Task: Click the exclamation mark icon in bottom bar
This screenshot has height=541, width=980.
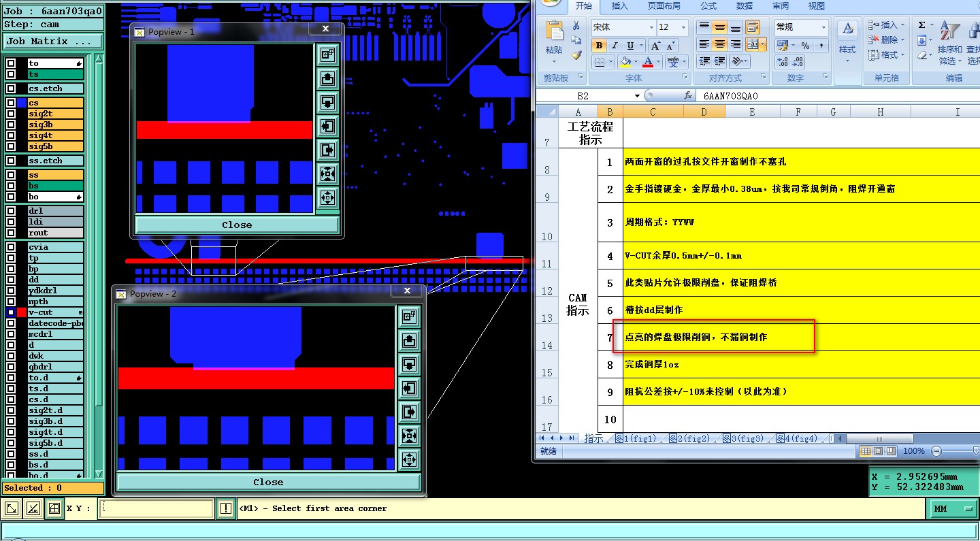Action: pos(225,508)
